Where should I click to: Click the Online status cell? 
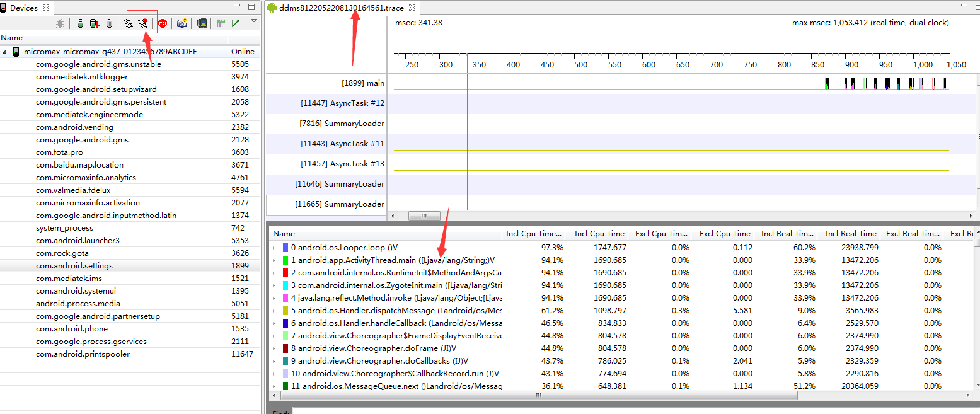(x=243, y=52)
